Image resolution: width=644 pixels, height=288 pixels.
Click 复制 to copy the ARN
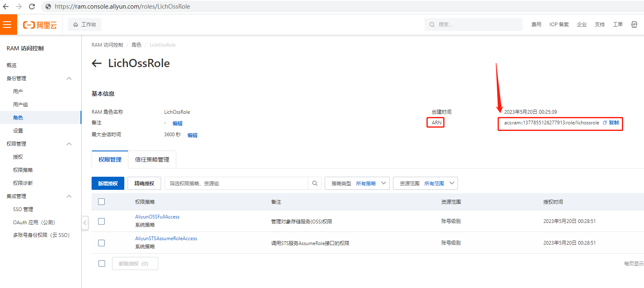(x=614, y=123)
